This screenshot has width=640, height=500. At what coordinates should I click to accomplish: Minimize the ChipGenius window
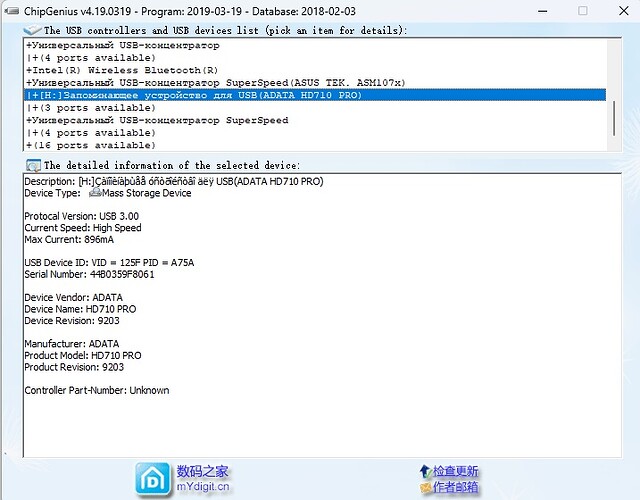click(542, 11)
